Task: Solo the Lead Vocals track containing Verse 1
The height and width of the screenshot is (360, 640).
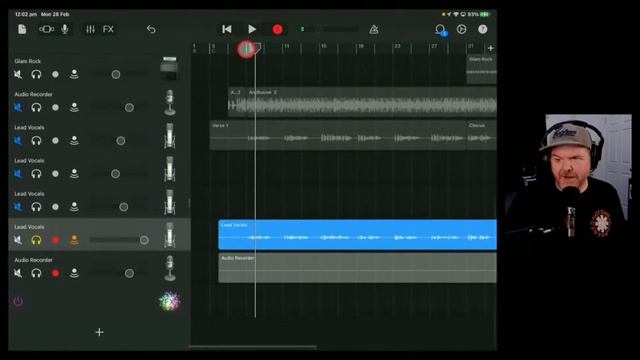Action: [x=36, y=140]
